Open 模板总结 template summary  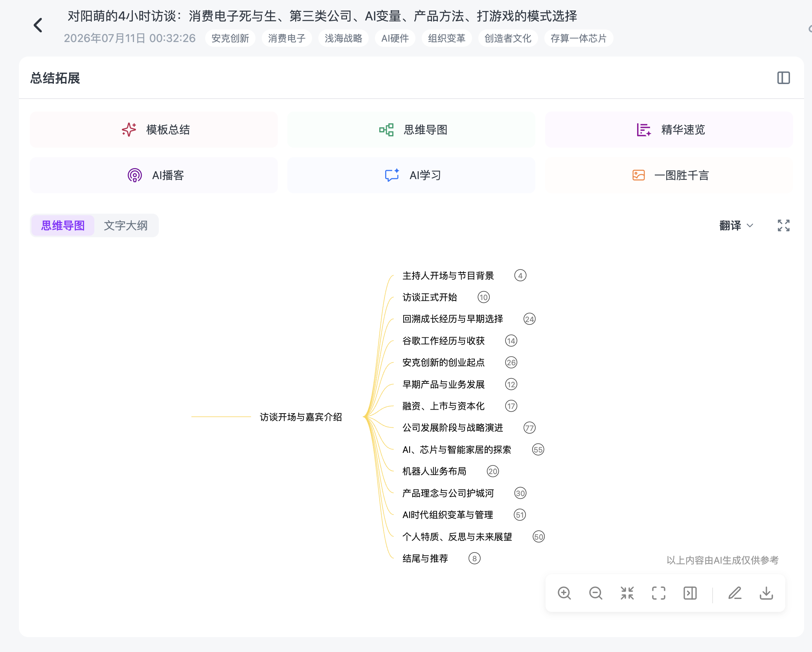pyautogui.click(x=154, y=130)
